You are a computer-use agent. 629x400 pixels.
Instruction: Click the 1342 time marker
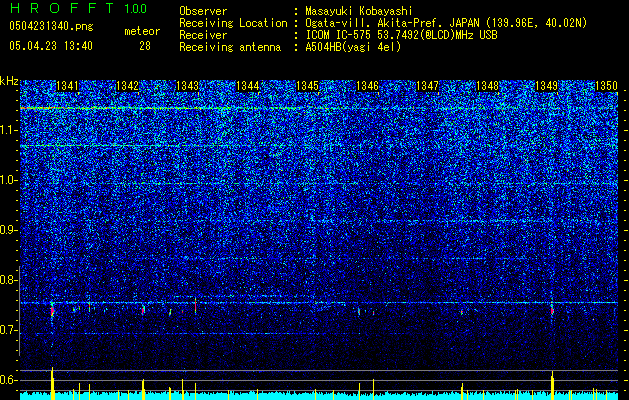(x=127, y=86)
